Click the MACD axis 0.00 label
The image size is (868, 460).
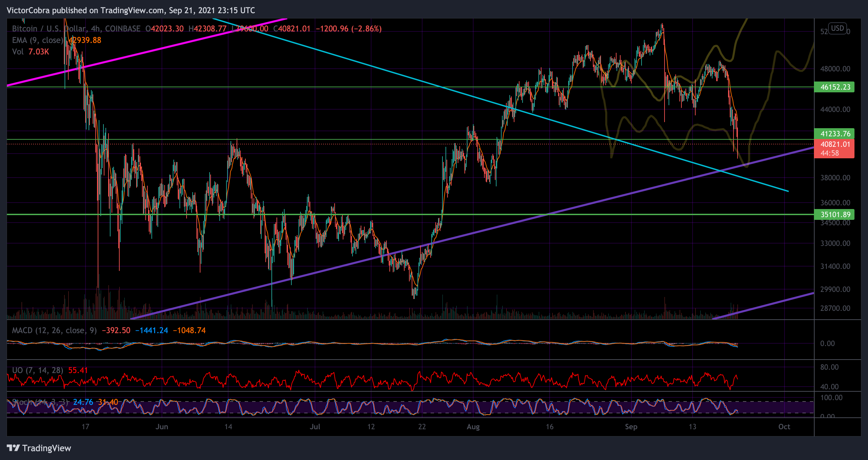827,344
